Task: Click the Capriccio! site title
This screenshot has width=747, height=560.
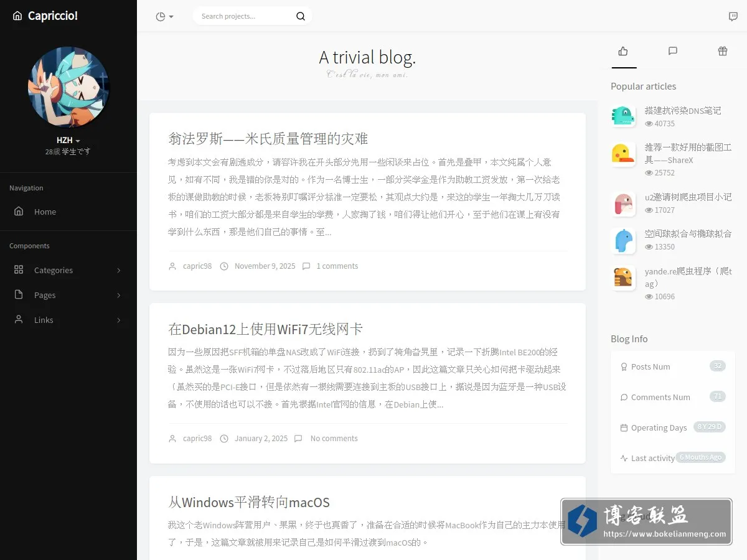Action: point(53,16)
